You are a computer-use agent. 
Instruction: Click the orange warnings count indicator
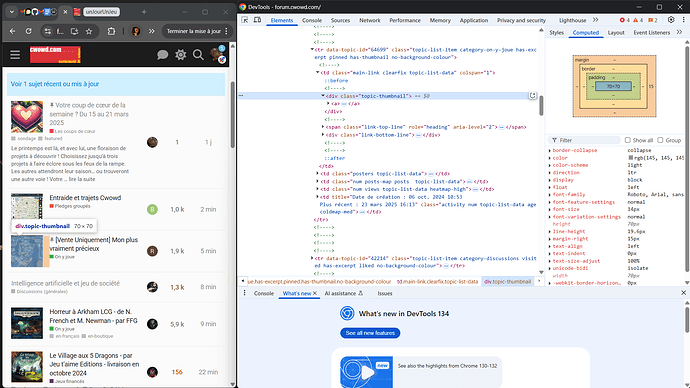point(638,20)
